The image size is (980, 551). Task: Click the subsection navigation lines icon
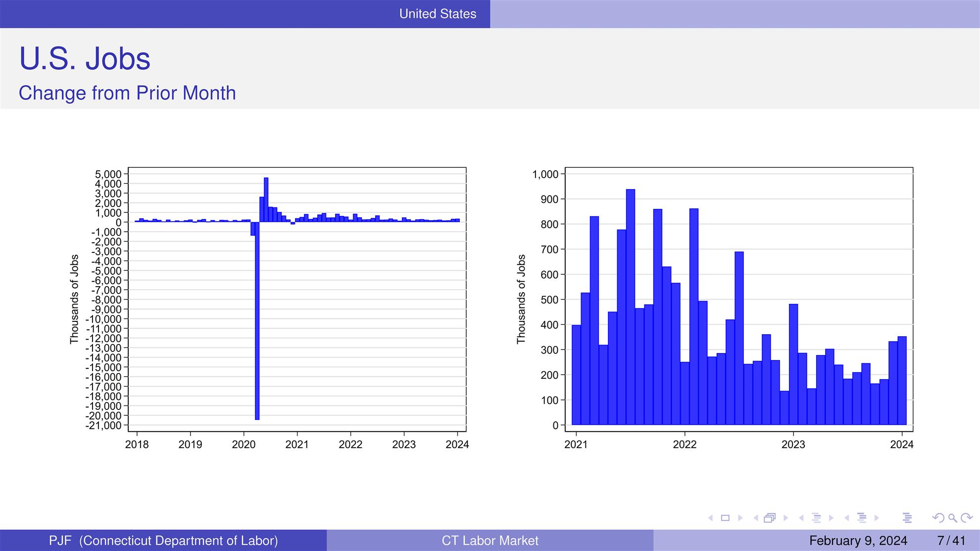[817, 518]
